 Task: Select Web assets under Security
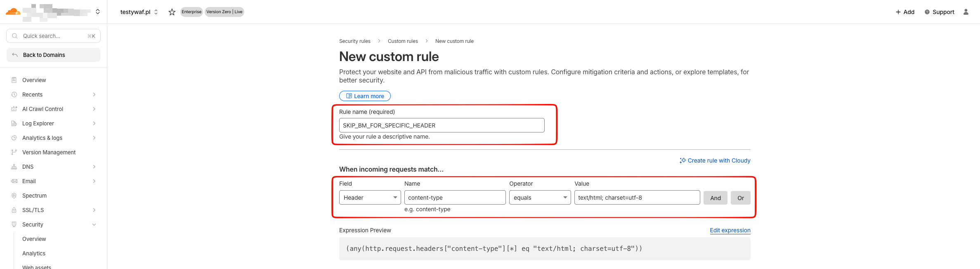tap(37, 267)
